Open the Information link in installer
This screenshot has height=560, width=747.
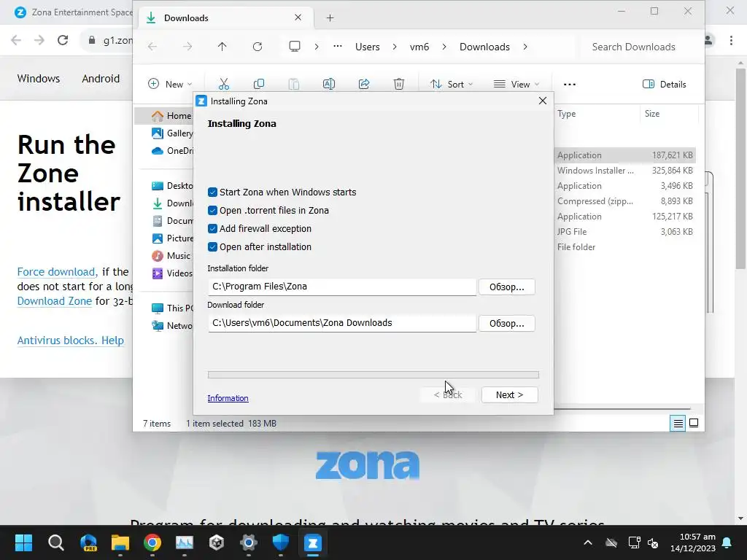tap(228, 398)
